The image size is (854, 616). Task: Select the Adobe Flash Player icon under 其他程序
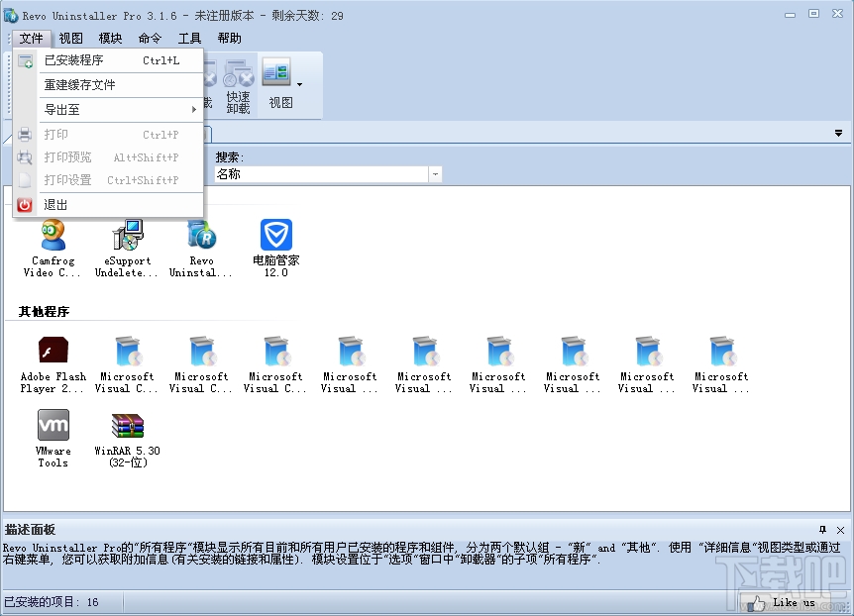point(52,352)
